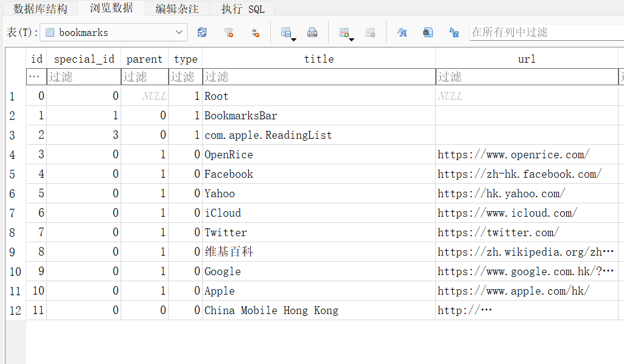This screenshot has width=624, height=364.
Task: Open find in table with binoculars icon
Action: tap(428, 32)
